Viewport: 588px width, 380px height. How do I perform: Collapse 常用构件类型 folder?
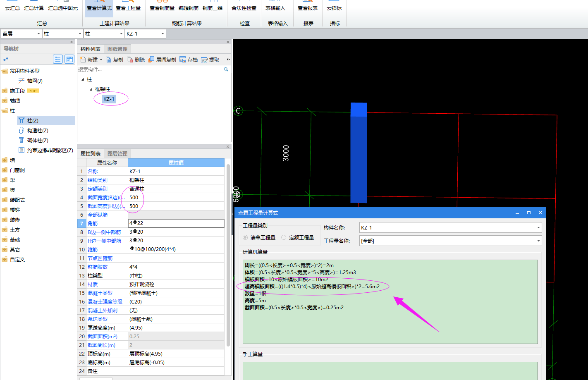point(5,71)
